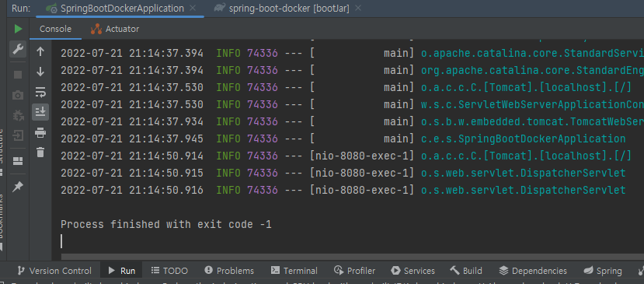
Task: Open the Version Control tool window
Action: point(54,271)
